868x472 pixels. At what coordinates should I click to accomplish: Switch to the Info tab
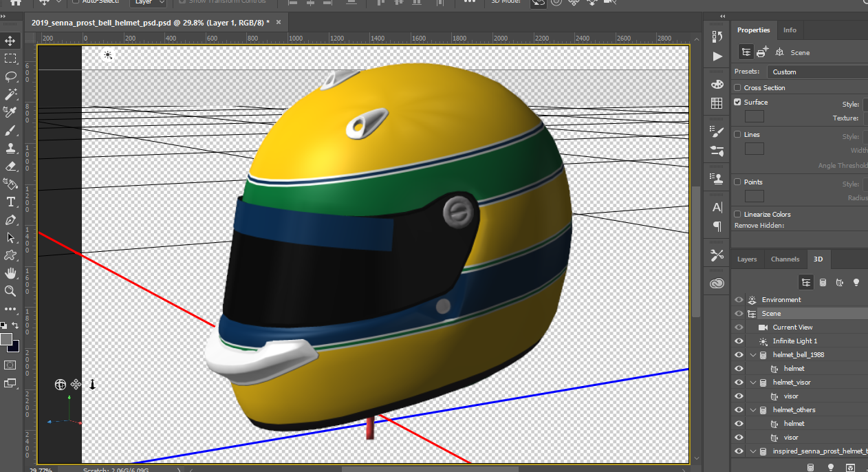(790, 30)
